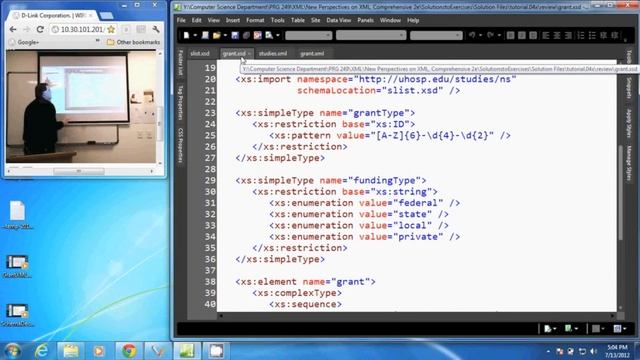
Task: Click the Preview in browser icon
Action: click(x=269, y=36)
